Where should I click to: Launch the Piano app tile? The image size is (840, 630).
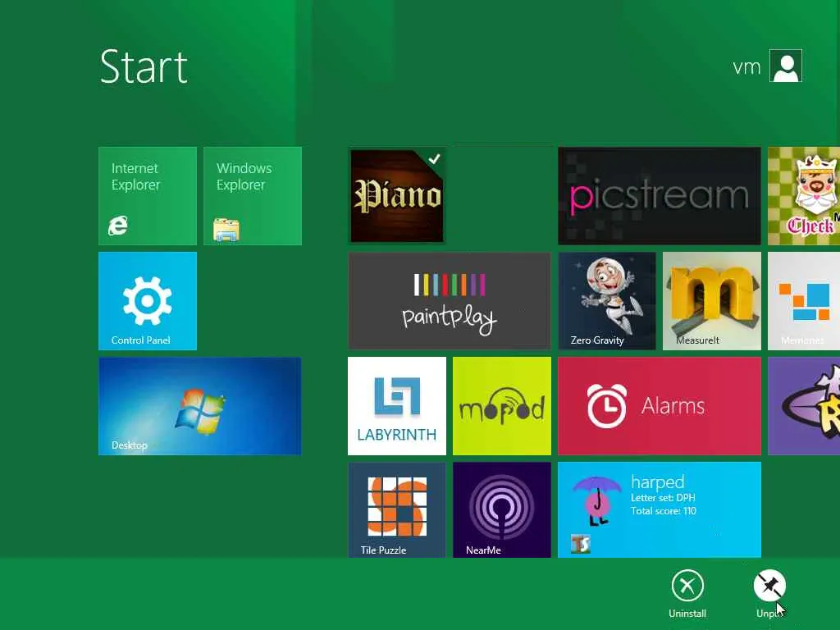point(396,196)
